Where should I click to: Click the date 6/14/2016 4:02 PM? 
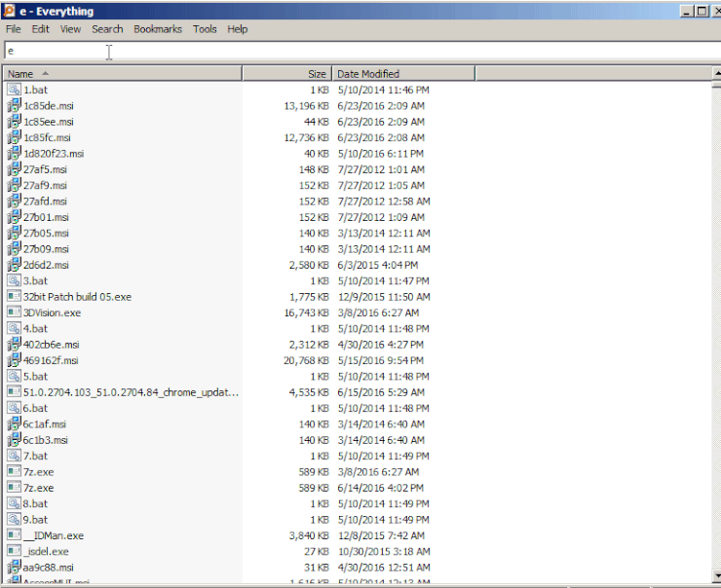tap(380, 488)
